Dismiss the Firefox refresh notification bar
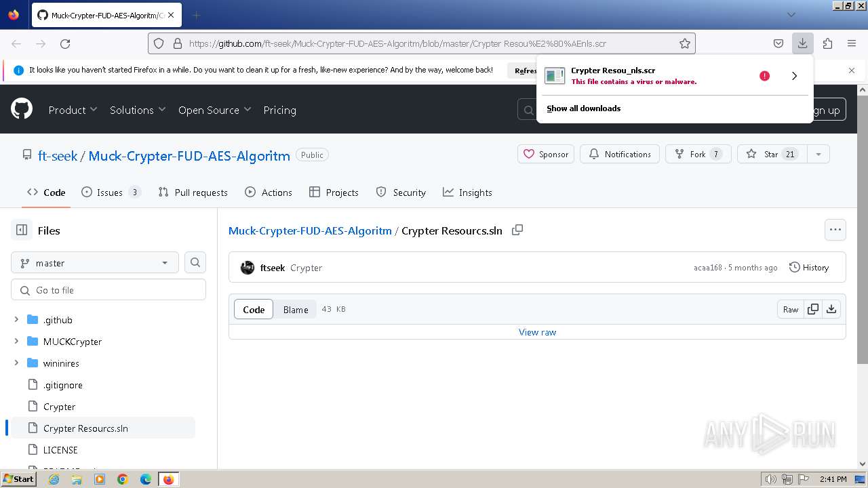The height and width of the screenshot is (488, 868). (852, 70)
